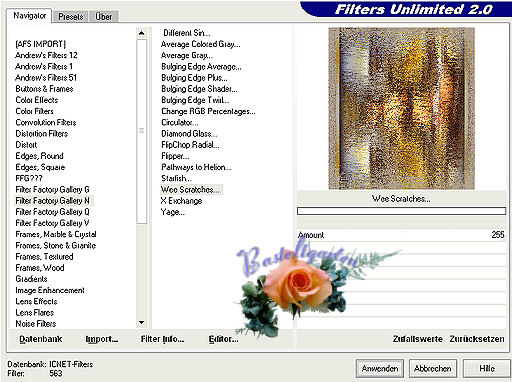Select Bulging Edge Average... filter
The image size is (512, 382).
[201, 66]
